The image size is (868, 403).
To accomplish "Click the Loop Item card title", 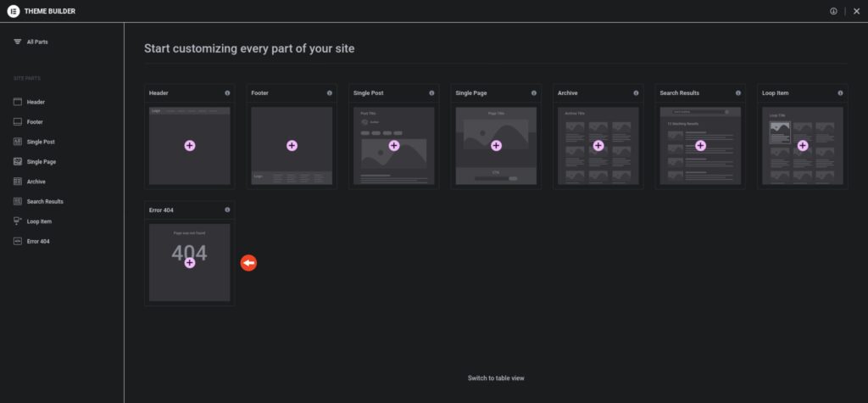I will (x=775, y=93).
